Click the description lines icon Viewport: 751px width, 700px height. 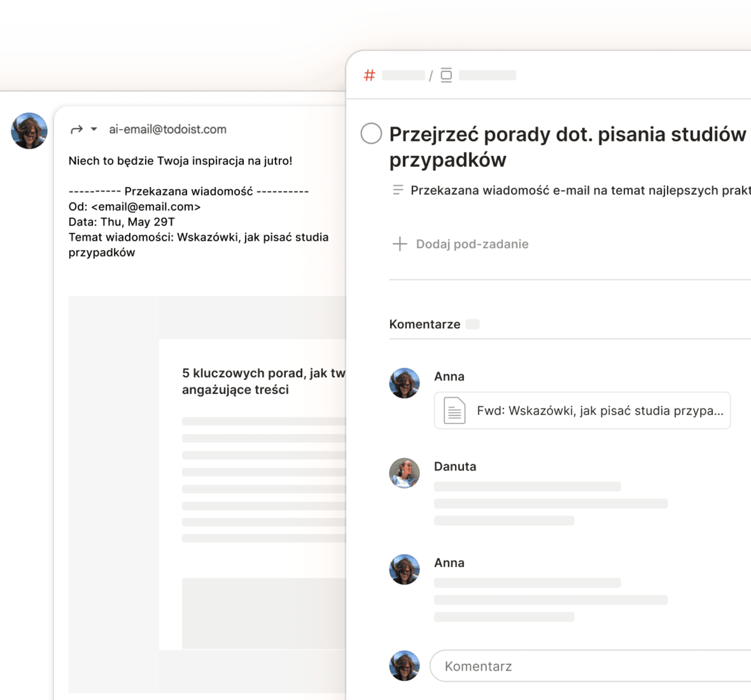click(398, 190)
